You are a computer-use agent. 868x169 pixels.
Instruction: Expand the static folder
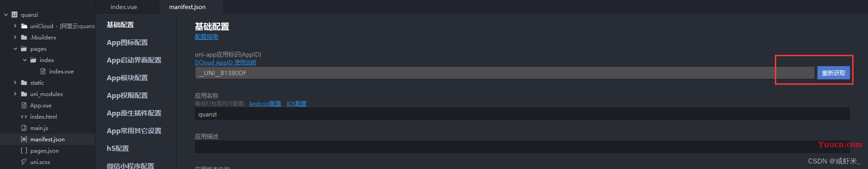(15, 82)
